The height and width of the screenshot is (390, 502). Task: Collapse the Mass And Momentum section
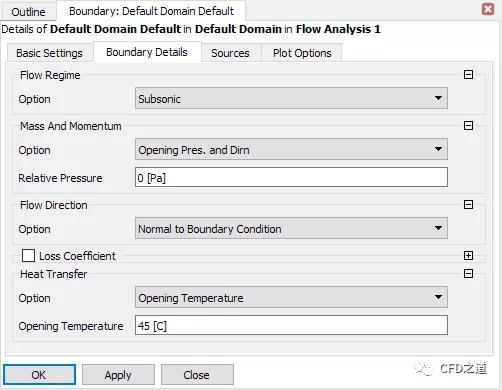coord(468,126)
